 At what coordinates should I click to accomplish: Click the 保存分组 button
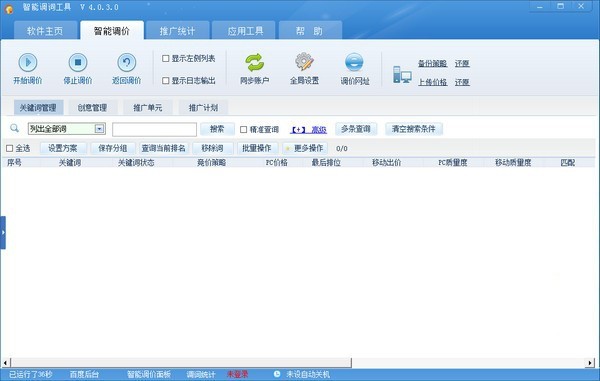[112, 148]
